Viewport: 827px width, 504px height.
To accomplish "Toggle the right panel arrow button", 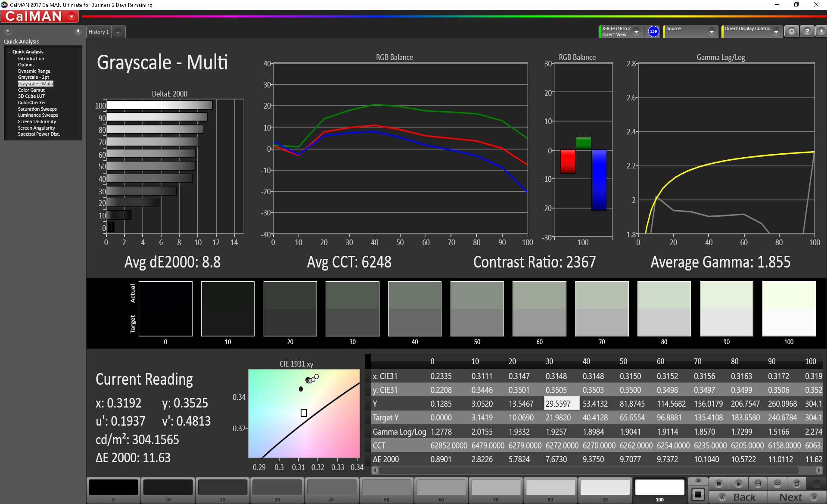I will tap(821, 31).
